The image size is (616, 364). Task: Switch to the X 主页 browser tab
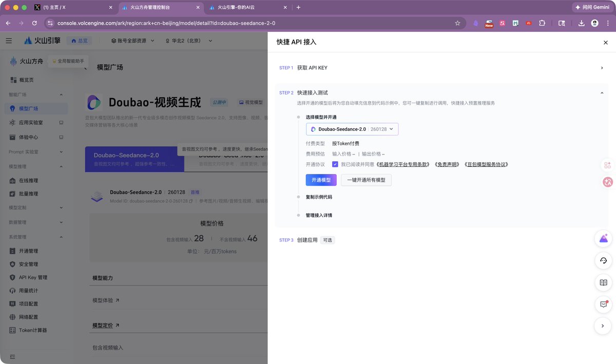pos(73,7)
